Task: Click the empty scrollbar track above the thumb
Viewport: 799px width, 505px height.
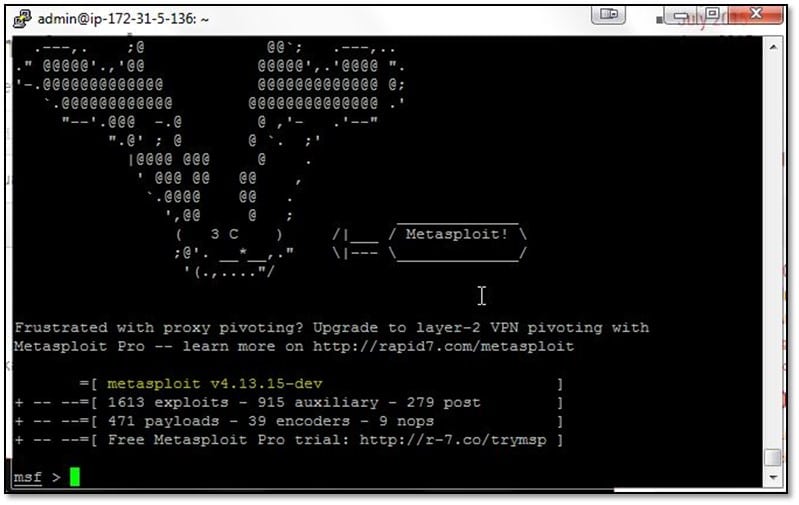Action: coord(773,252)
